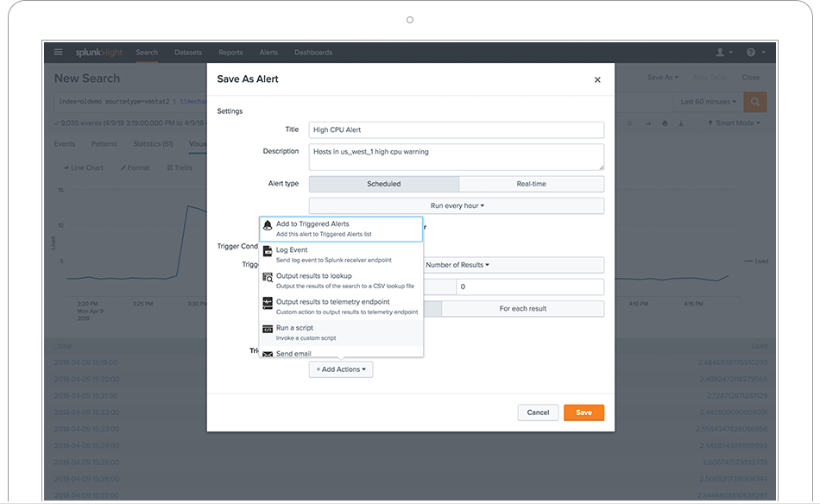Open the Line Chart type selector
This screenshot has width=820, height=504.
tap(84, 167)
